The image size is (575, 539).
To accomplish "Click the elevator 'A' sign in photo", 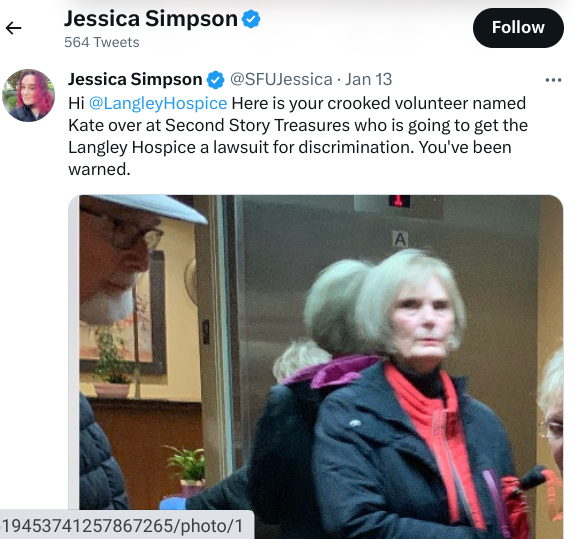I will pyautogui.click(x=400, y=239).
